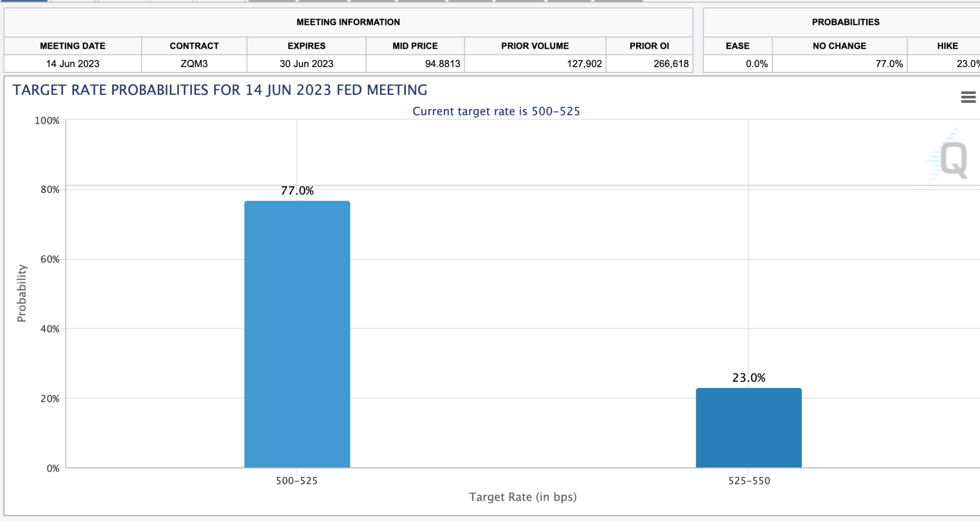Click the 525-550 dark blue bar
The width and height of the screenshot is (980, 521).
[x=748, y=428]
